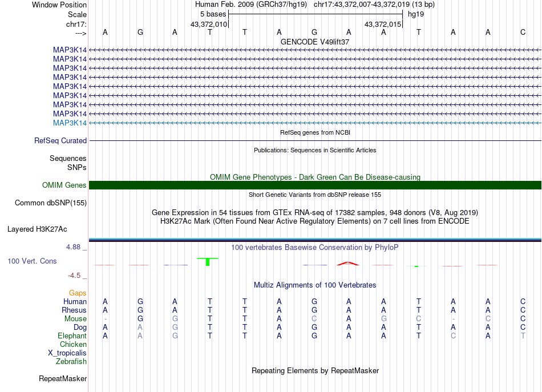
Task: Open the GTEx Gene Expression in 54 tissues title
Action: [315, 212]
